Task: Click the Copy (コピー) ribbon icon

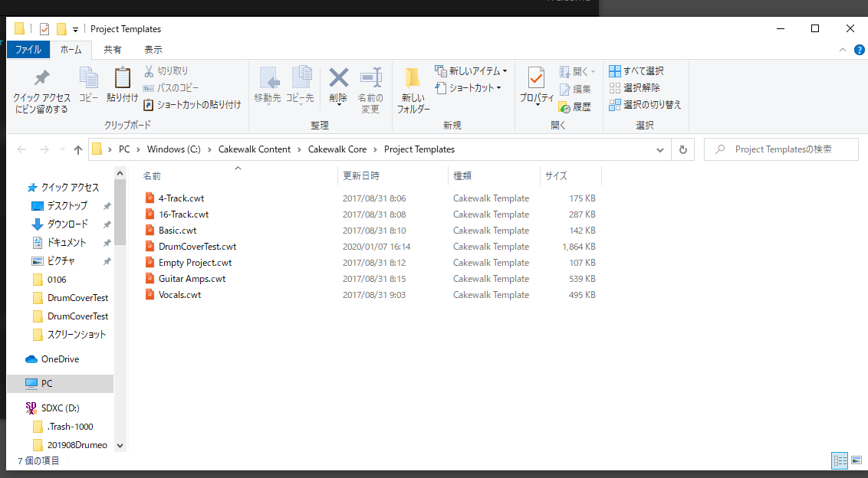Action: pyautogui.click(x=89, y=84)
